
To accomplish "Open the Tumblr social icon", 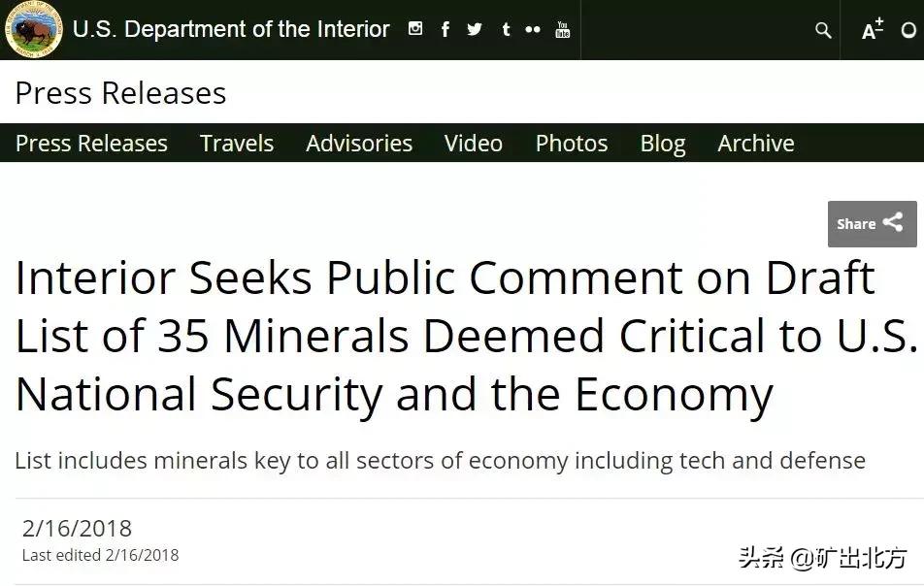I will point(506,29).
